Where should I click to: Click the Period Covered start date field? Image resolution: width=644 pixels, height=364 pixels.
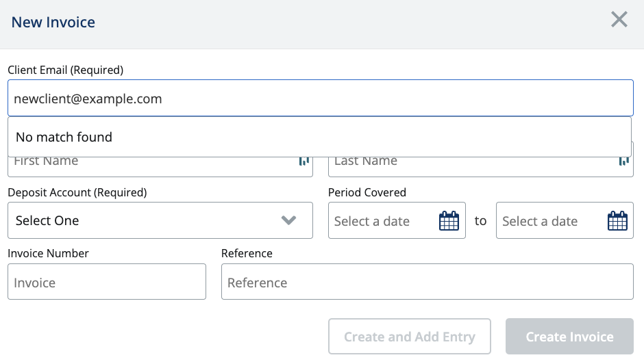tap(382, 221)
